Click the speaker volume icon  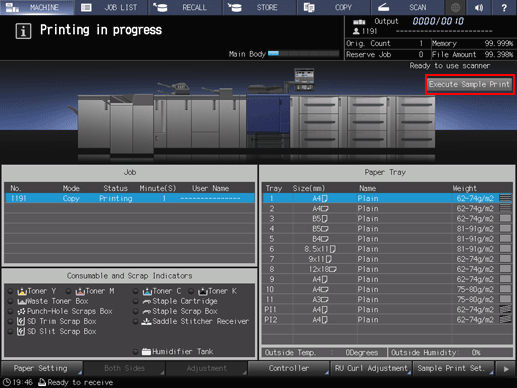point(479,7)
